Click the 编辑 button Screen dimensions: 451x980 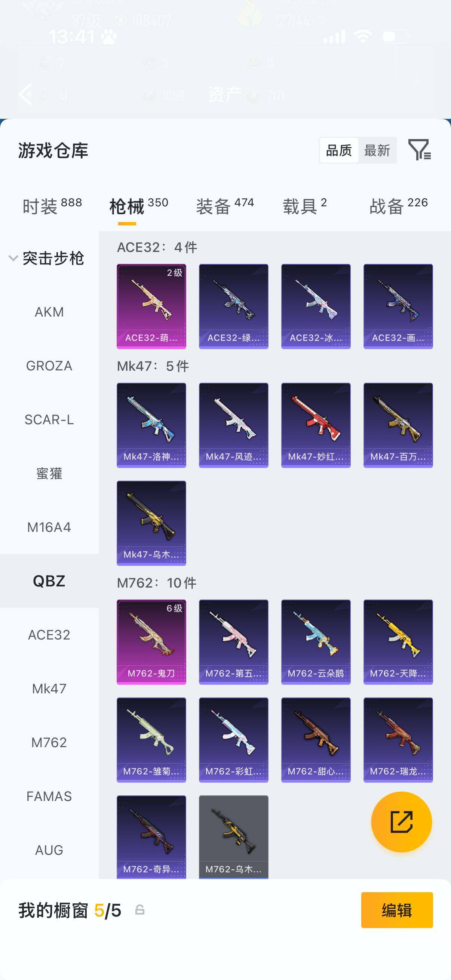[x=396, y=910]
